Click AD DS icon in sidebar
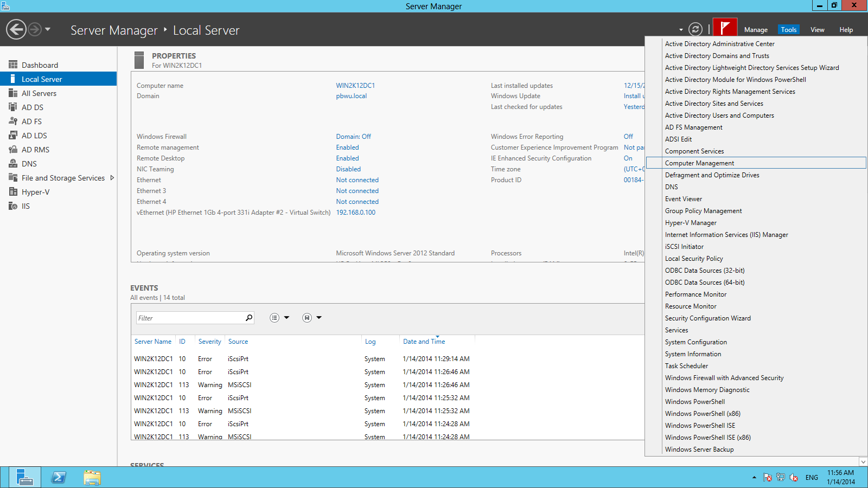The image size is (868, 488). [x=13, y=107]
